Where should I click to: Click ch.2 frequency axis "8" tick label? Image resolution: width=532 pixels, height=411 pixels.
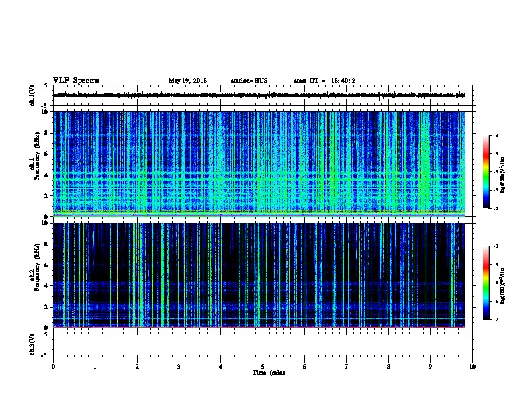coord(46,244)
